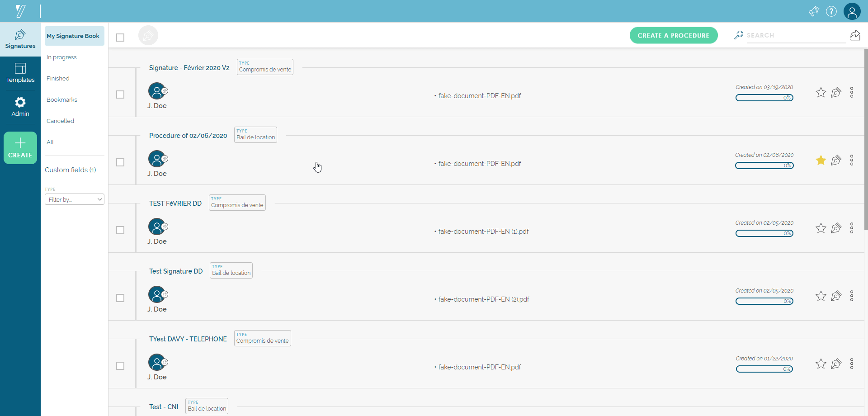Bookmark TEST FéVRIER DD with star
Viewport: 868px width, 416px height.
pos(821,228)
